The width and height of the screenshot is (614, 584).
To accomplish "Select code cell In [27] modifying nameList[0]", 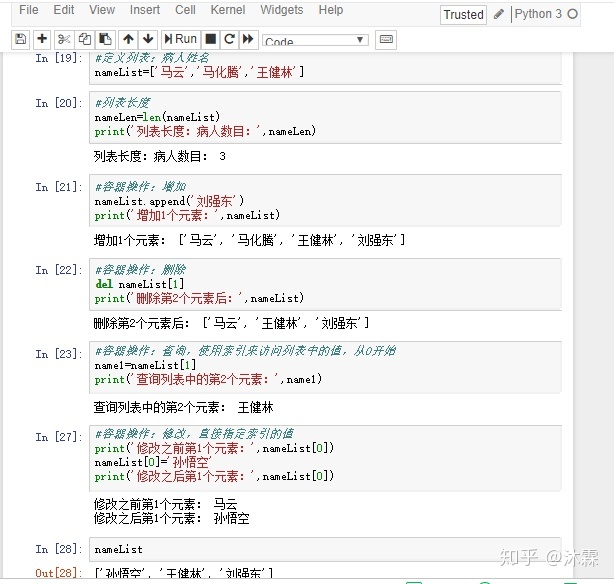I will 325,458.
